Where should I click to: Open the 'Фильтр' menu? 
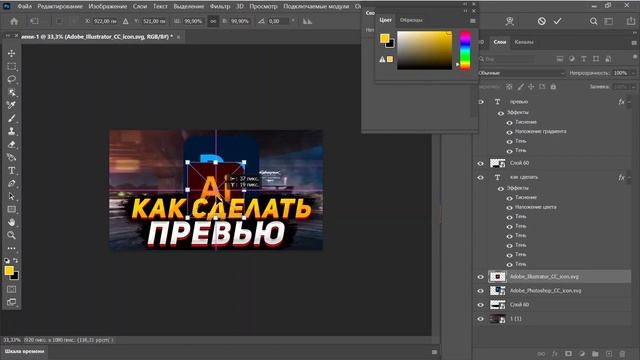[x=220, y=7]
